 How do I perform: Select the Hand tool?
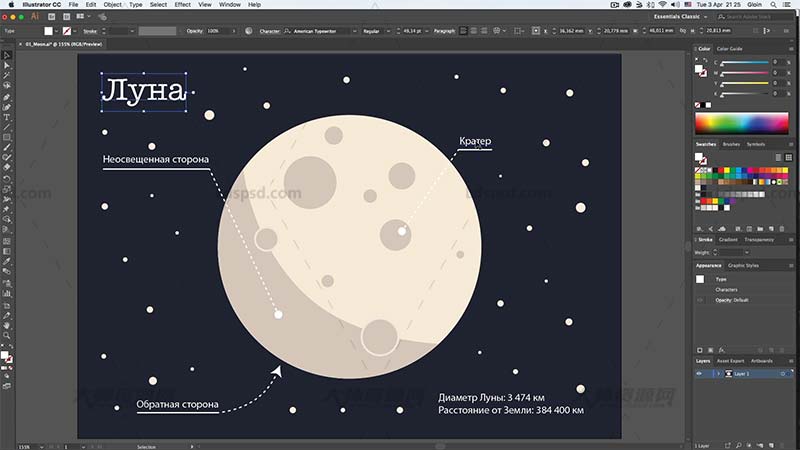pos(7,325)
